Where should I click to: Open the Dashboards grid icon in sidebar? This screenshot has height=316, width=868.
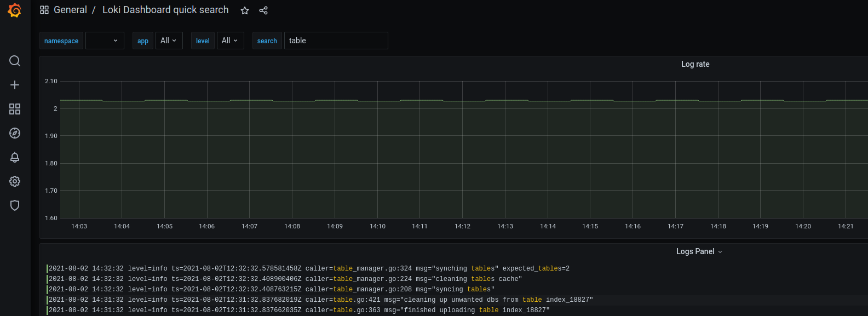pyautogui.click(x=15, y=109)
